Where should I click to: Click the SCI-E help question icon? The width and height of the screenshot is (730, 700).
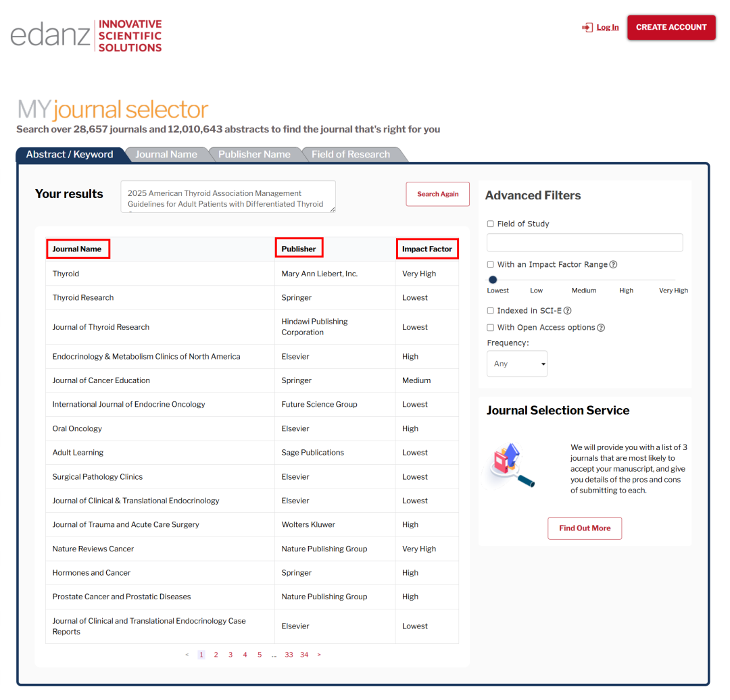coord(567,311)
